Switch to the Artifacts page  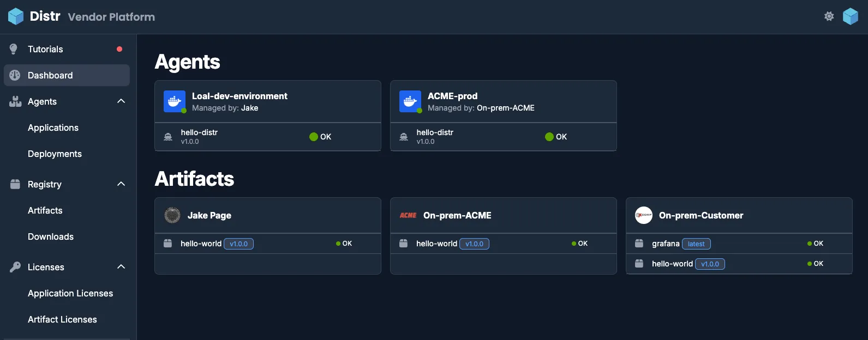[x=45, y=210]
